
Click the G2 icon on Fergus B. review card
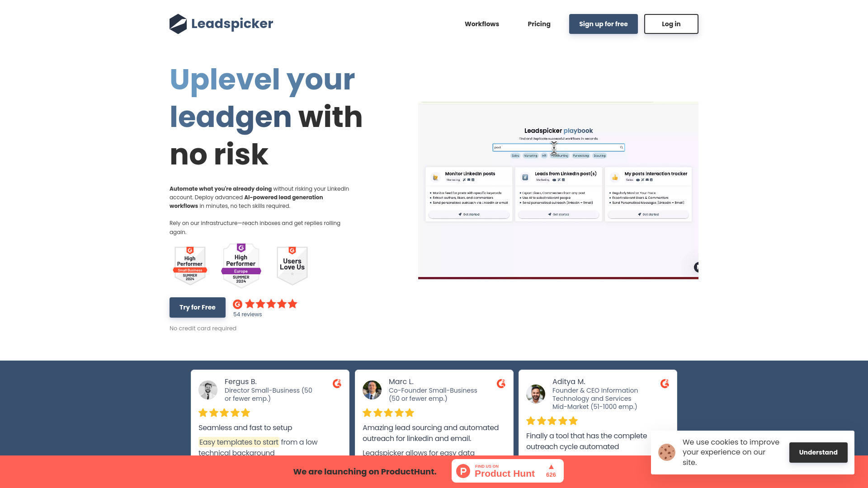[337, 384]
